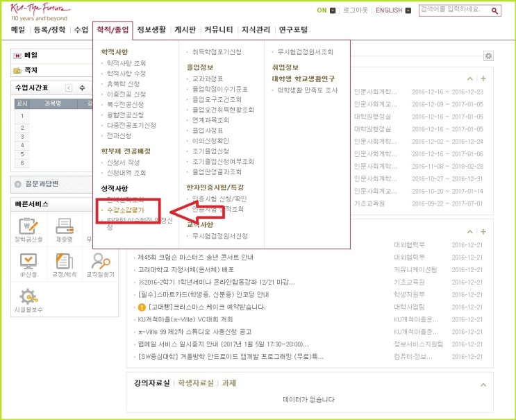Viewport: 516px width, 420px height.
Task: Click the 교직원찾기 person search icon
Action: point(101,261)
